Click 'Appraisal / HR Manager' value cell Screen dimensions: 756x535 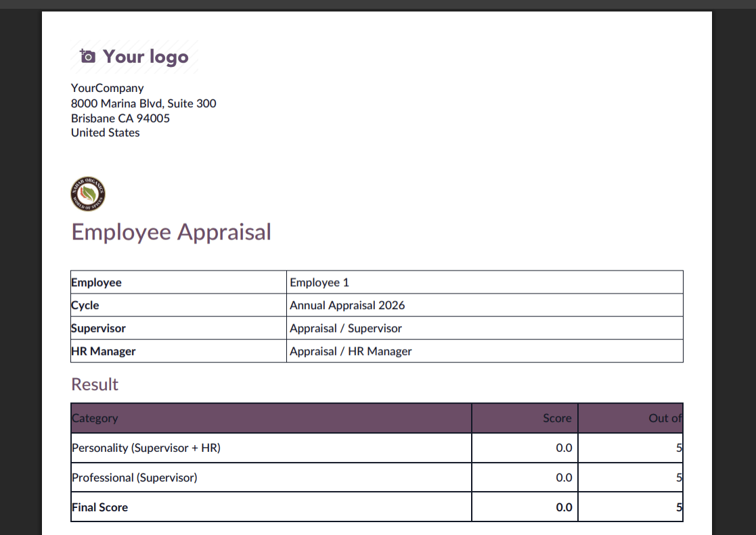(x=485, y=351)
